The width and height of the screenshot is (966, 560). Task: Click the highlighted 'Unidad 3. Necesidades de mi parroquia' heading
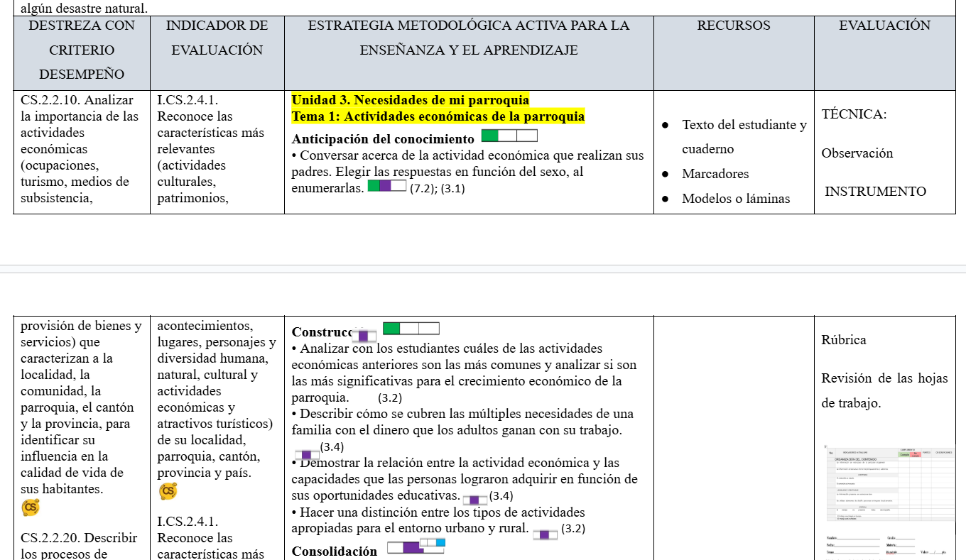(411, 100)
